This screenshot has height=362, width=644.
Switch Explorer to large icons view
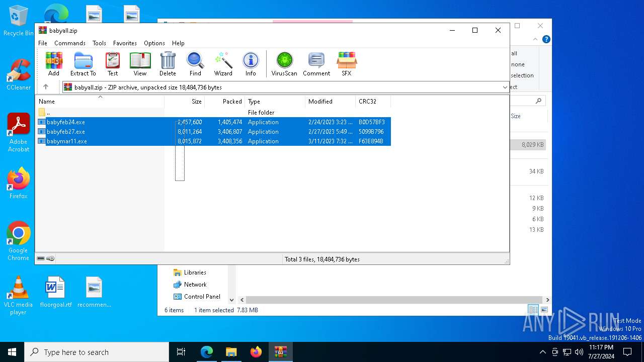click(x=544, y=310)
